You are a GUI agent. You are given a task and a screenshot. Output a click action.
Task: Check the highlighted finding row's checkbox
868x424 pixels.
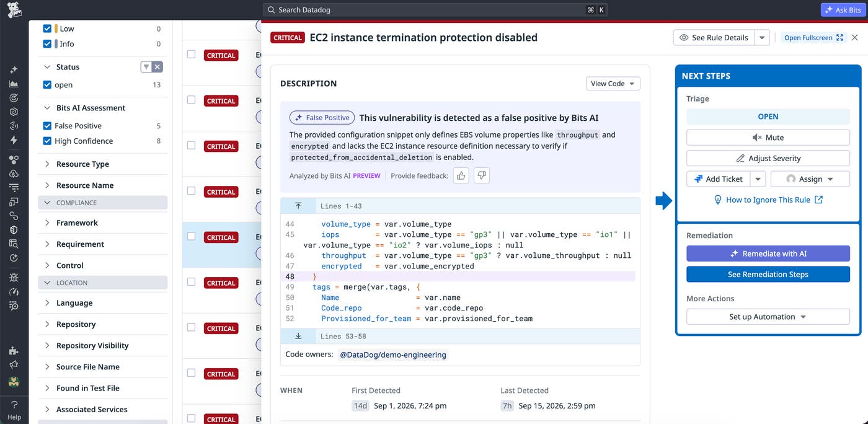coord(192,236)
